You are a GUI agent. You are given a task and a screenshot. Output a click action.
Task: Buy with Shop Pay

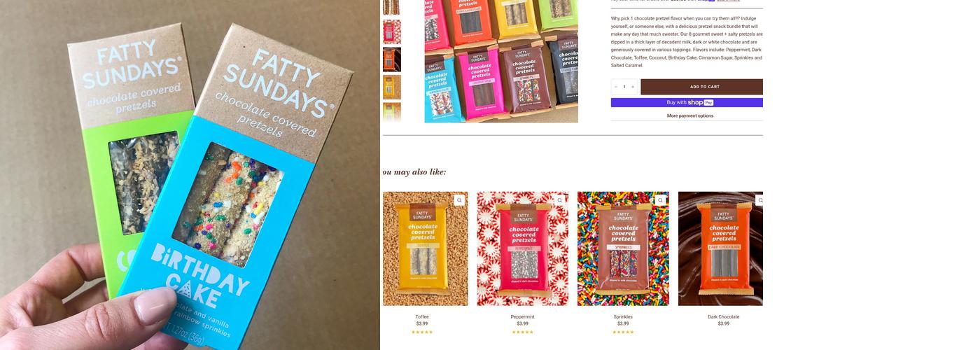pos(687,103)
